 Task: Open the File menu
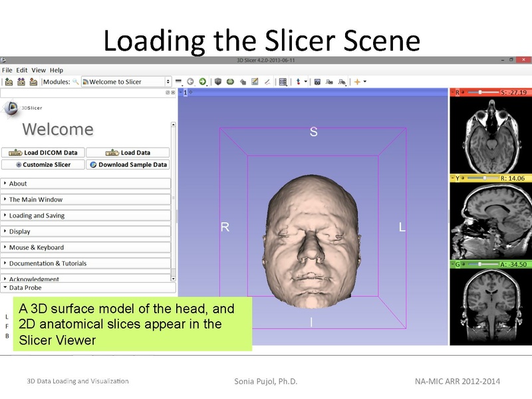coord(7,70)
